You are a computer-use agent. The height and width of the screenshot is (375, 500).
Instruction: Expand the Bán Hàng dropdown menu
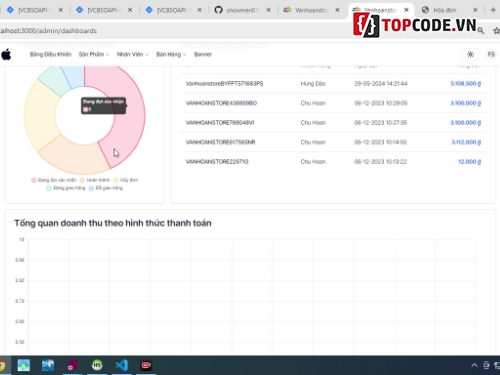click(171, 54)
